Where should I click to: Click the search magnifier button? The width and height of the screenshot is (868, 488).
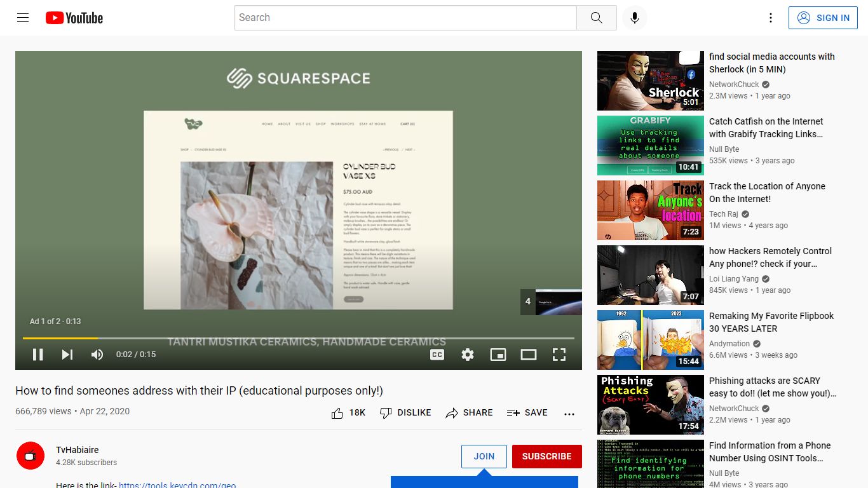coord(596,18)
